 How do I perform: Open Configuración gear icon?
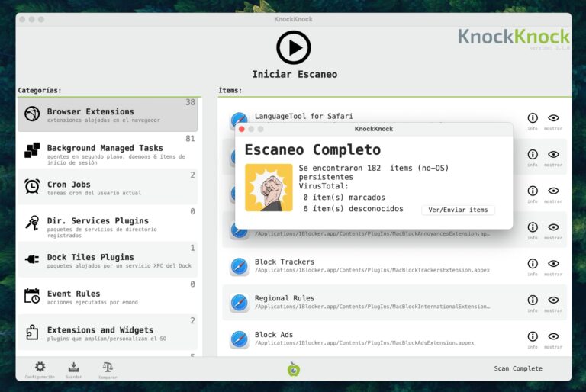point(40,368)
